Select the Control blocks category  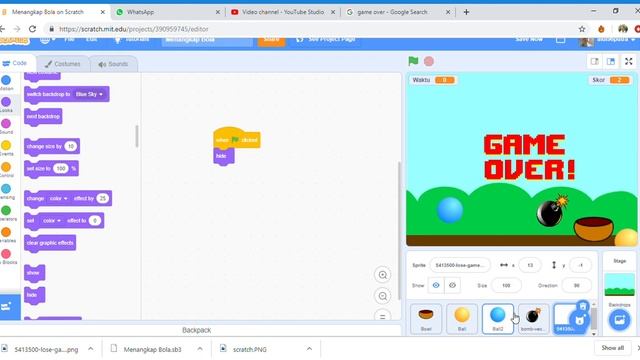(6, 169)
